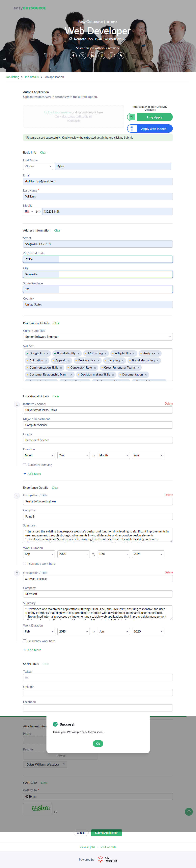Click into the LinkedIn input field
The image size is (196, 868).
coord(98,693)
